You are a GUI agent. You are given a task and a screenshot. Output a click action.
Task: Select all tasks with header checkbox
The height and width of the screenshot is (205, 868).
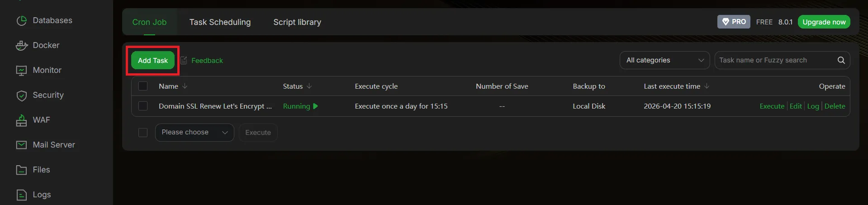[x=143, y=86]
